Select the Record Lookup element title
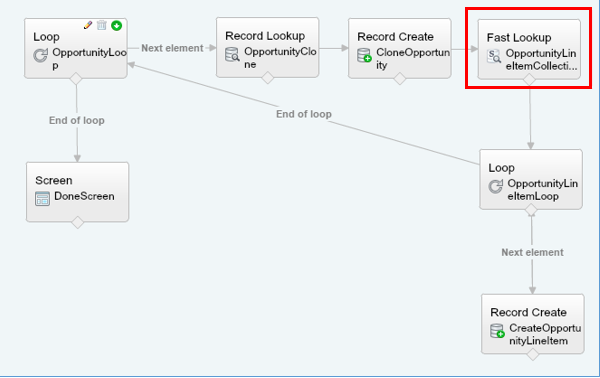The width and height of the screenshot is (600, 378). pyautogui.click(x=265, y=36)
